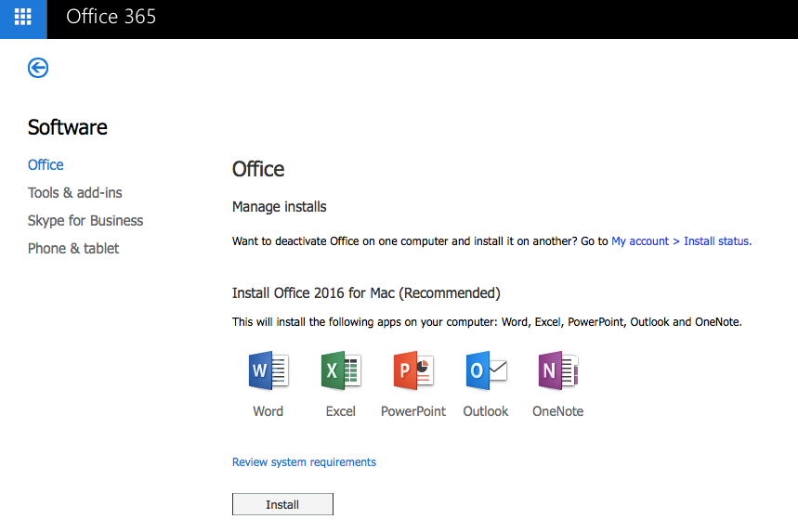798x532 pixels.
Task: Click the PowerPoint label under its icon
Action: pos(413,411)
